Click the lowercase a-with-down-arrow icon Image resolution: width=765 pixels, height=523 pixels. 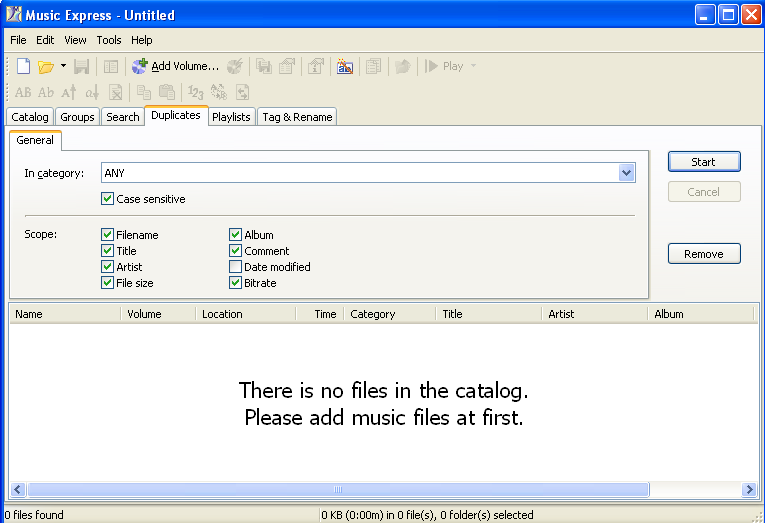click(x=92, y=92)
